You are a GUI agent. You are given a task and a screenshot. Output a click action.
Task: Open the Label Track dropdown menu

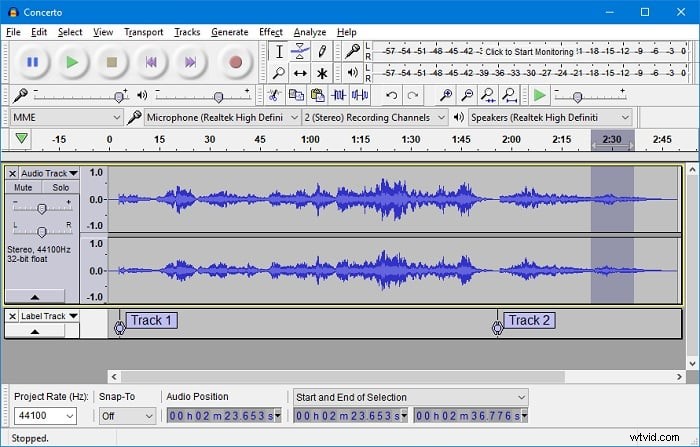click(x=49, y=316)
